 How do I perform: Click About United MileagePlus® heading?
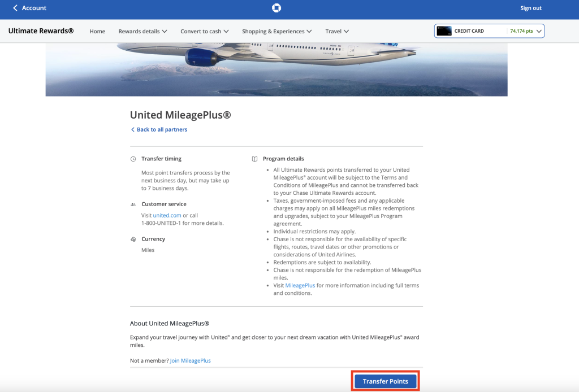170,324
